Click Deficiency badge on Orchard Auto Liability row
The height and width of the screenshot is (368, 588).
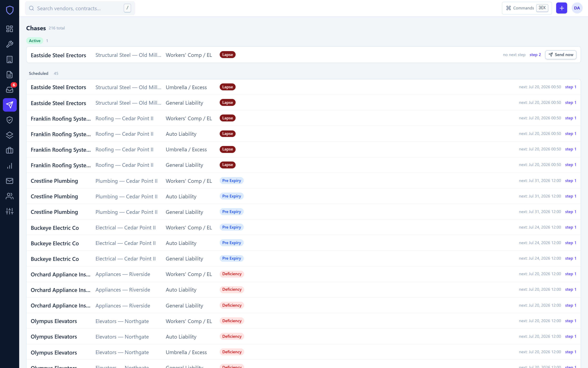pyautogui.click(x=232, y=289)
